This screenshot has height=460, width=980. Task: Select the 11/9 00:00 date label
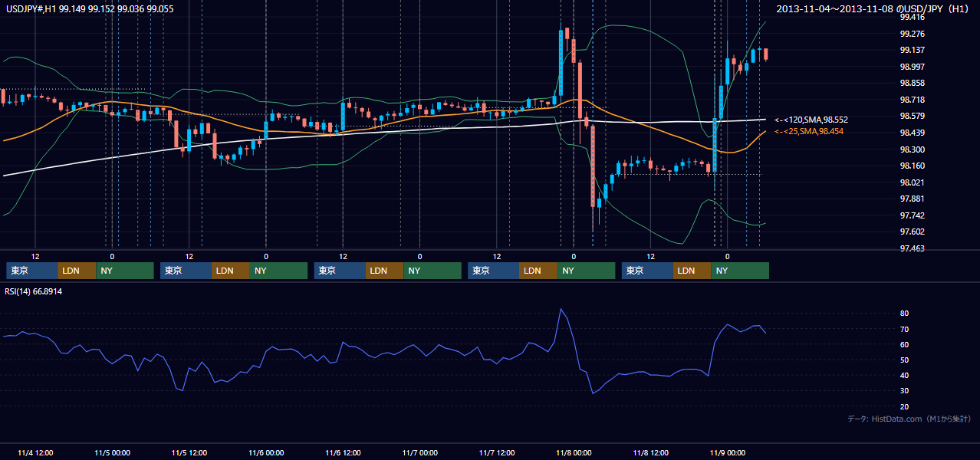pos(728,453)
